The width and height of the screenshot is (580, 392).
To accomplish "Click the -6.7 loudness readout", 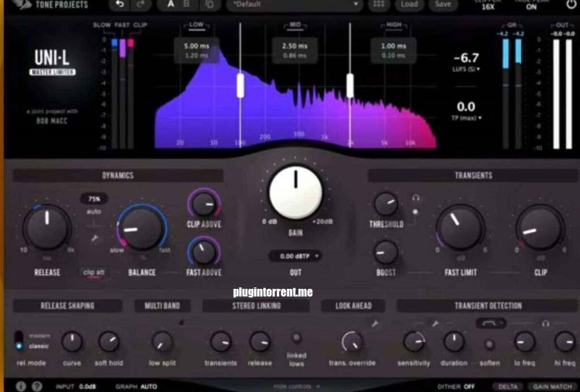I will pos(466,58).
